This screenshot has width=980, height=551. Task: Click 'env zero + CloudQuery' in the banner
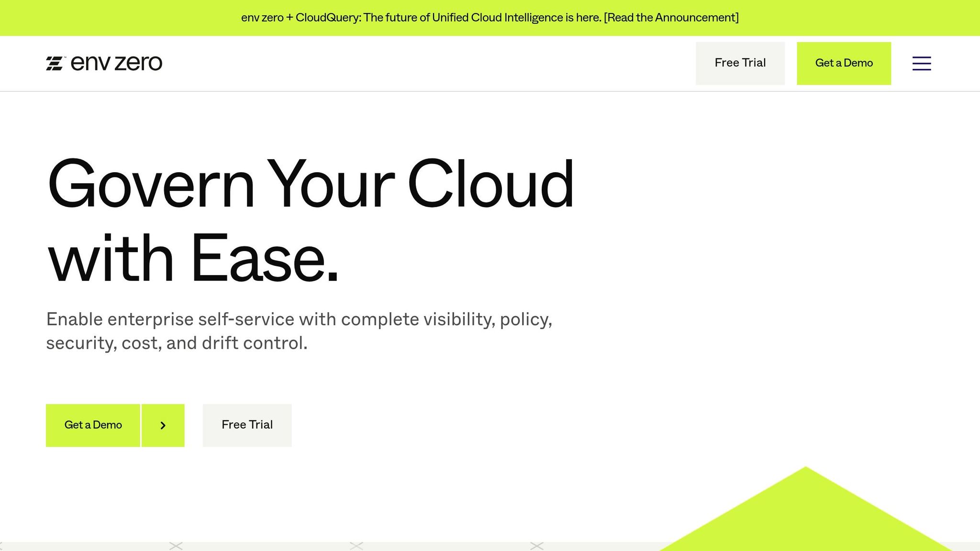pyautogui.click(x=301, y=18)
